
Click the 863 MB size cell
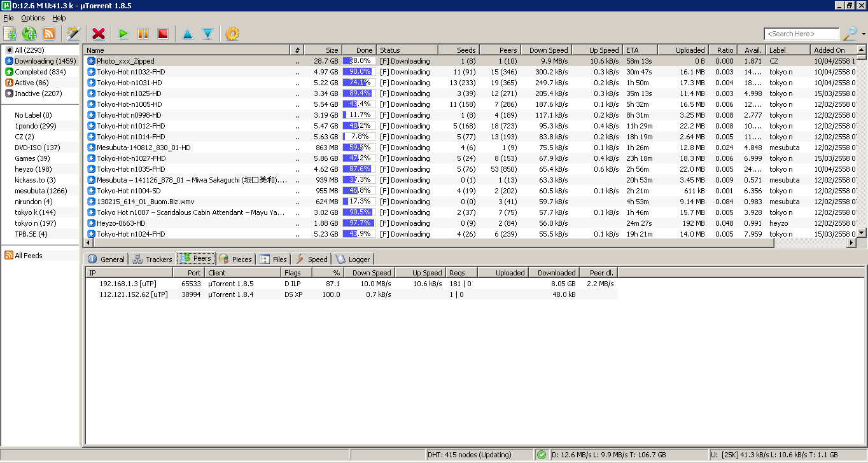[327, 148]
